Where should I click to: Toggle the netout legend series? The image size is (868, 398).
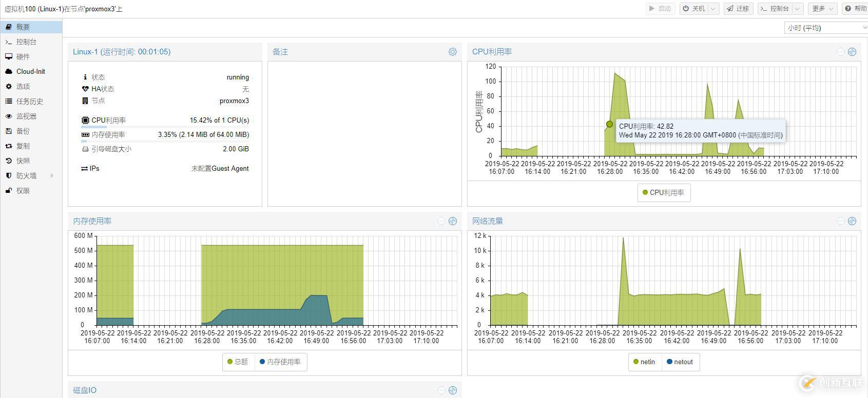coord(680,362)
